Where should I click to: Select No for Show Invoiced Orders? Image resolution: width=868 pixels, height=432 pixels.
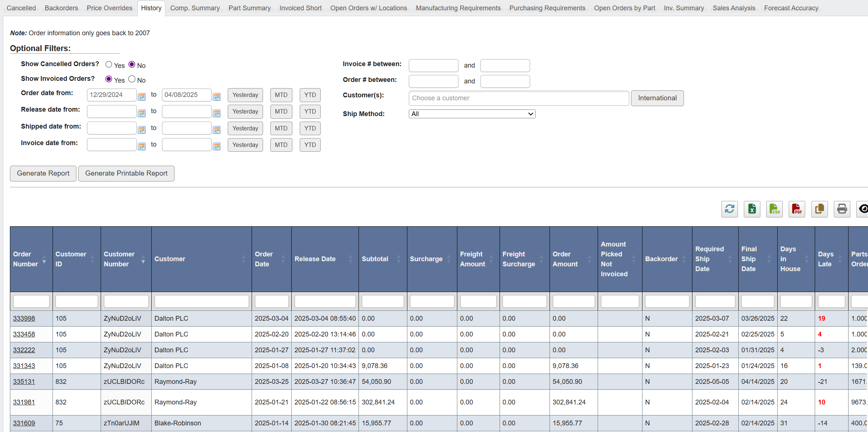[x=132, y=79]
